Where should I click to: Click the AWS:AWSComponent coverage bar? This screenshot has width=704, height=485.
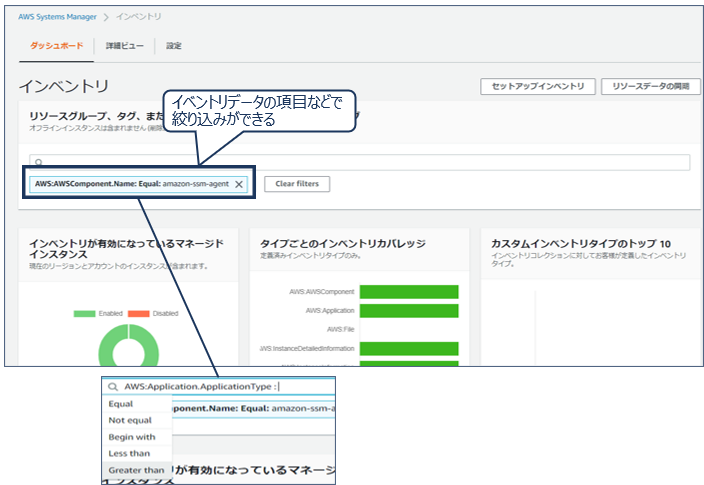tap(409, 292)
